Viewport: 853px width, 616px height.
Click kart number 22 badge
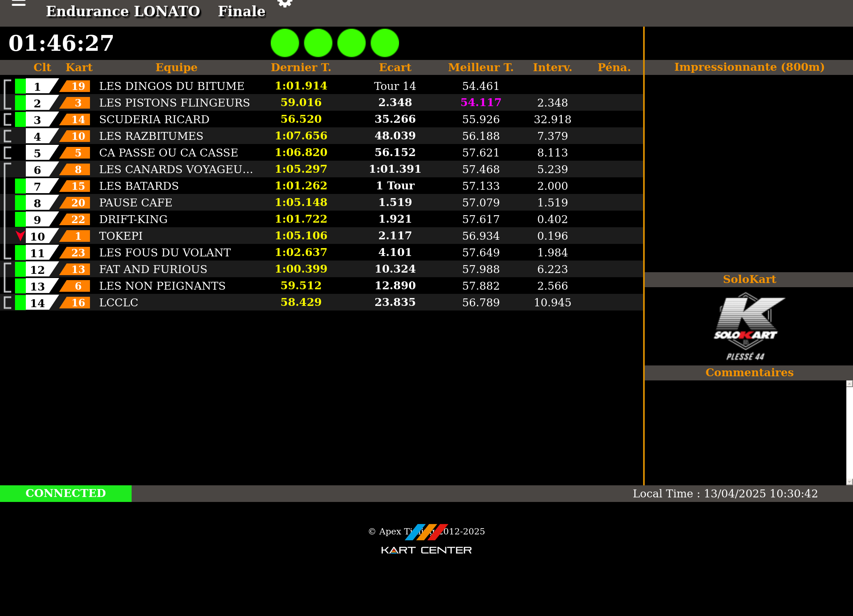click(75, 219)
